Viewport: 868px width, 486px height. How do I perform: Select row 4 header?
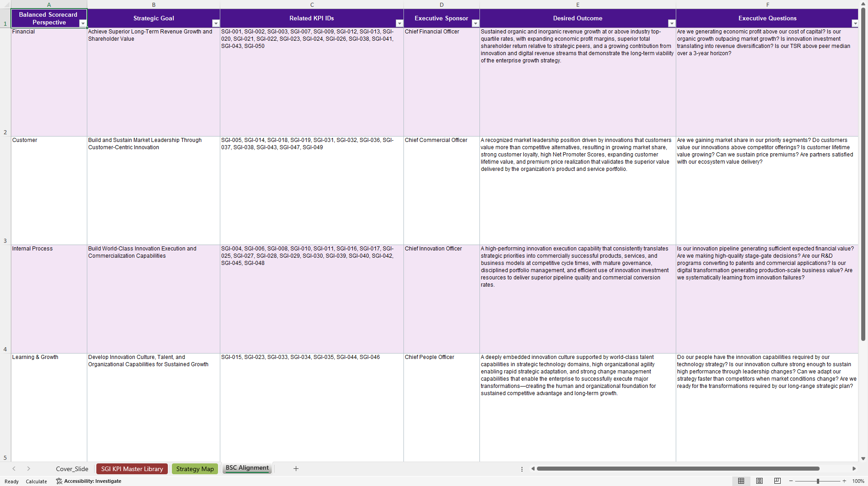5,299
